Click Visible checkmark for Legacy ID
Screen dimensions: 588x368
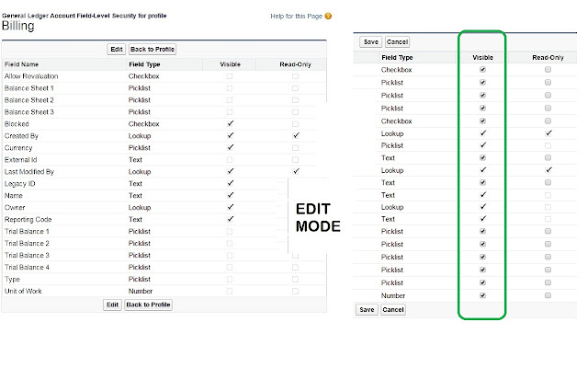231,183
